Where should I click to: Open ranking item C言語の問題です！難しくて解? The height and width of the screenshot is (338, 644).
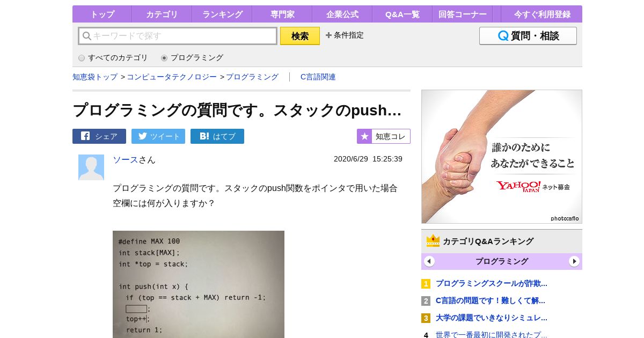[x=491, y=300]
